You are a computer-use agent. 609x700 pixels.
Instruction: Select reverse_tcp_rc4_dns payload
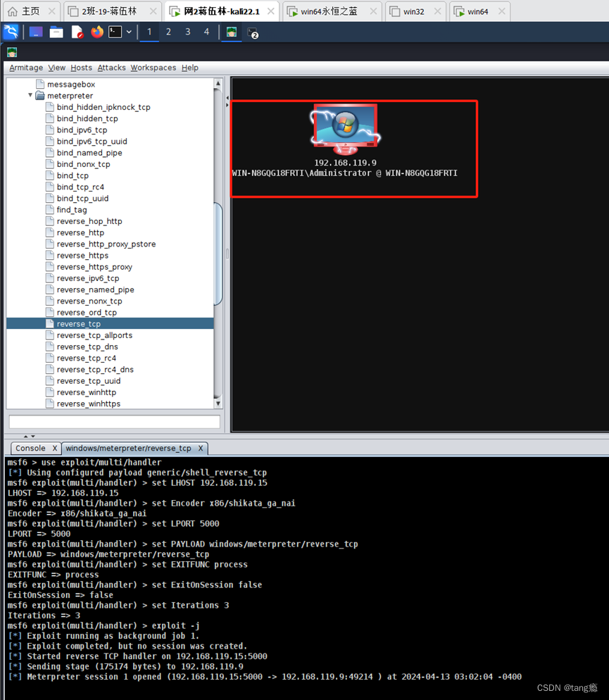[x=95, y=370]
